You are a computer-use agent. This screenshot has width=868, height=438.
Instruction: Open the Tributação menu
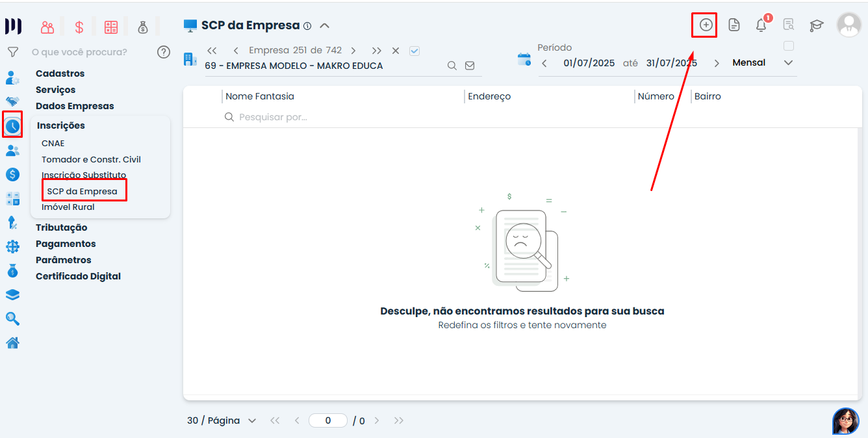[61, 227]
